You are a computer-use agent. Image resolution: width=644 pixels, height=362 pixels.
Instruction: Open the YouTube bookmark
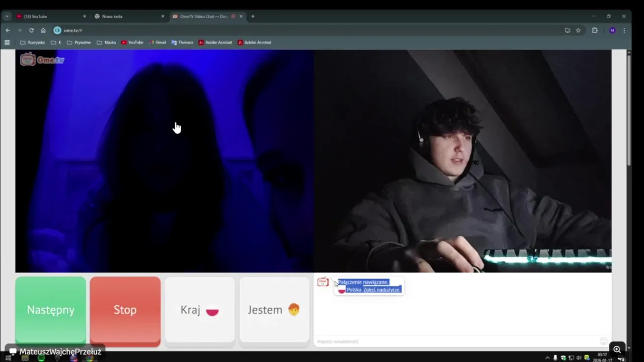pos(132,42)
